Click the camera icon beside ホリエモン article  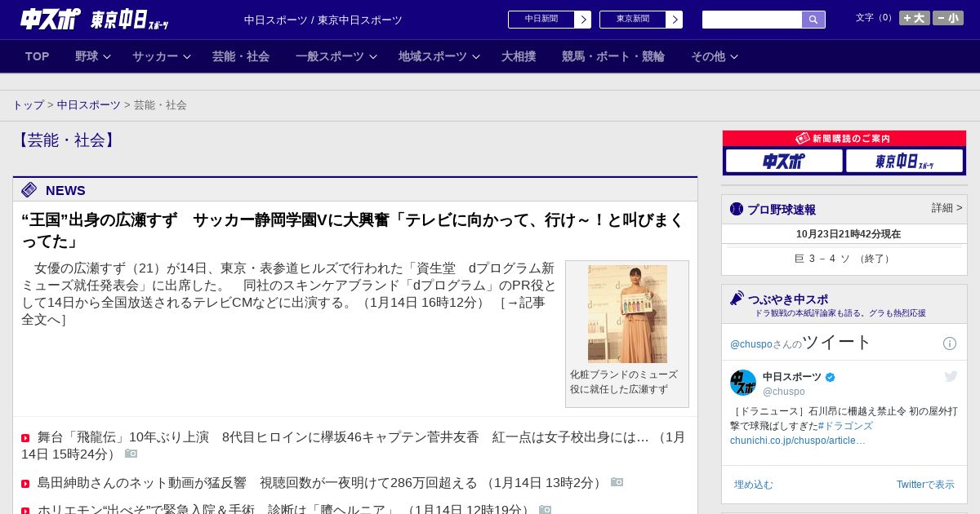545,510
